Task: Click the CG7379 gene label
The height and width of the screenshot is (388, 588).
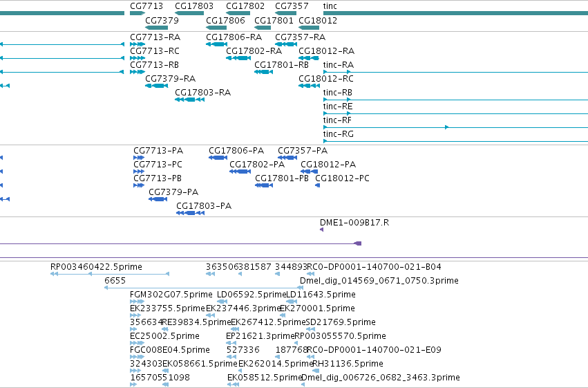Action: click(162, 20)
